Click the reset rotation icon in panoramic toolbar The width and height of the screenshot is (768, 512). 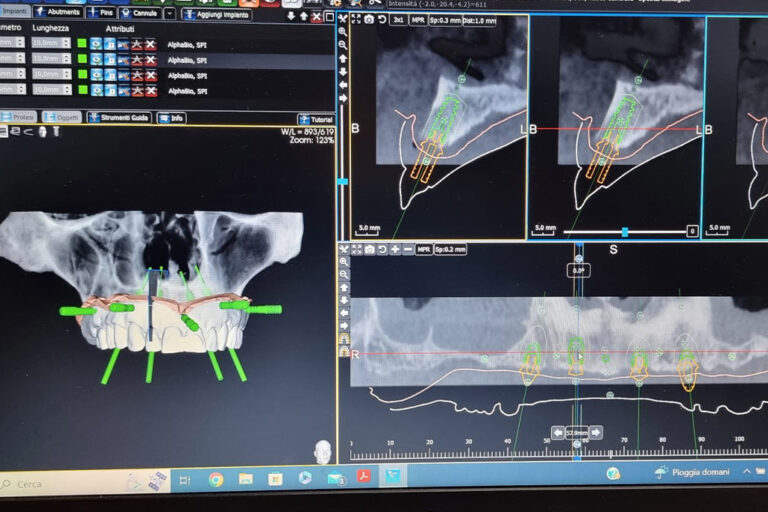click(382, 249)
